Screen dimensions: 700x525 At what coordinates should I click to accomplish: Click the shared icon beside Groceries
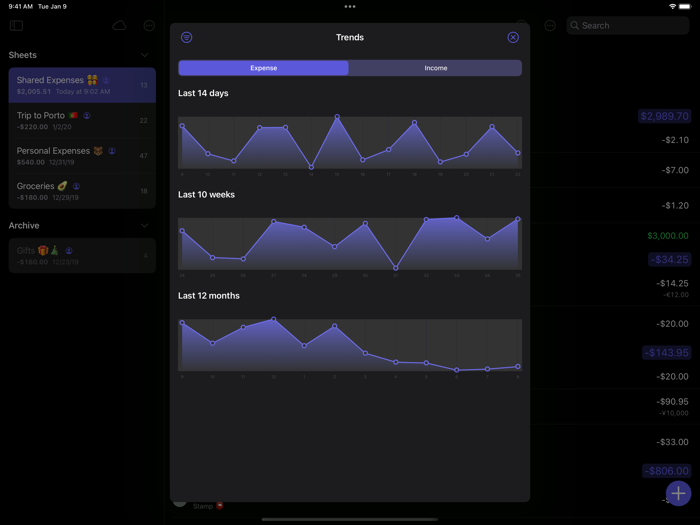pos(76,186)
